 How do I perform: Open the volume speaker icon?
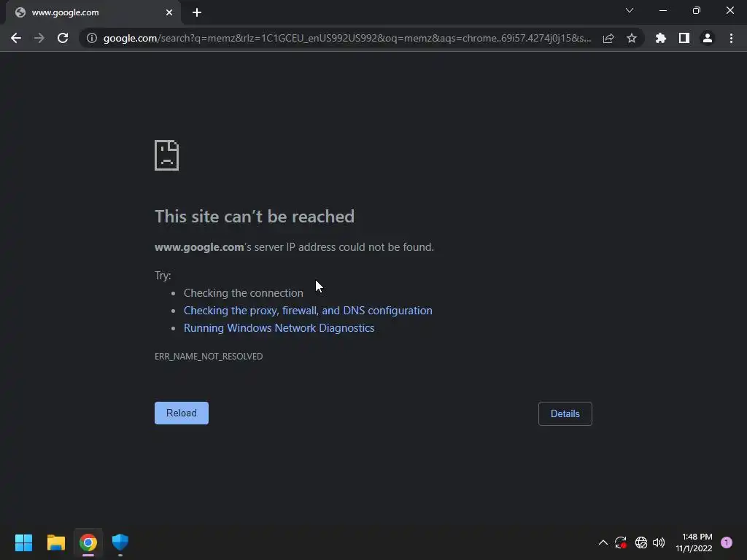coord(659,542)
